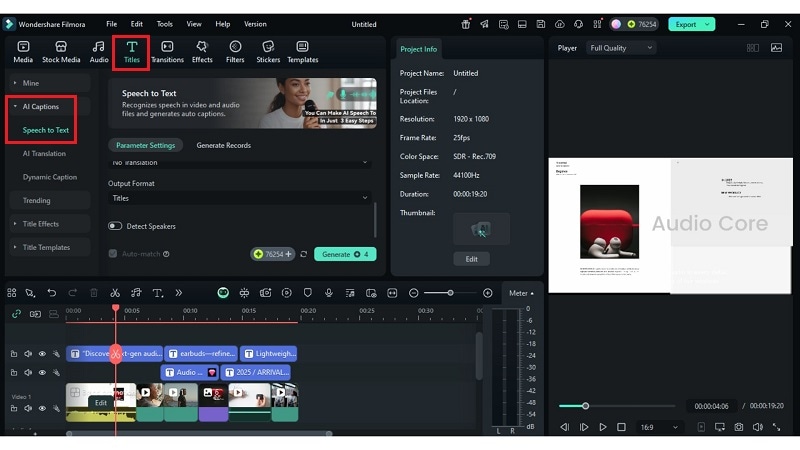Switch to the Audio tab
This screenshot has height=450, width=800.
point(98,52)
